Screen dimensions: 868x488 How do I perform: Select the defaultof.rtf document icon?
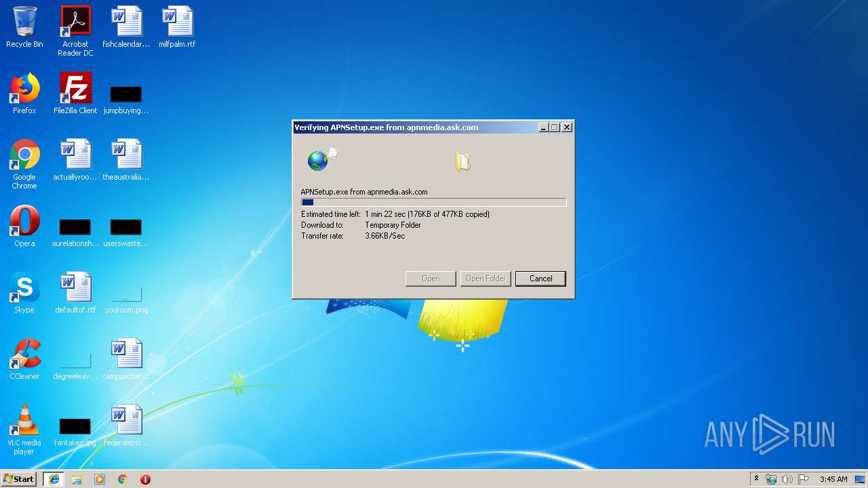point(75,293)
